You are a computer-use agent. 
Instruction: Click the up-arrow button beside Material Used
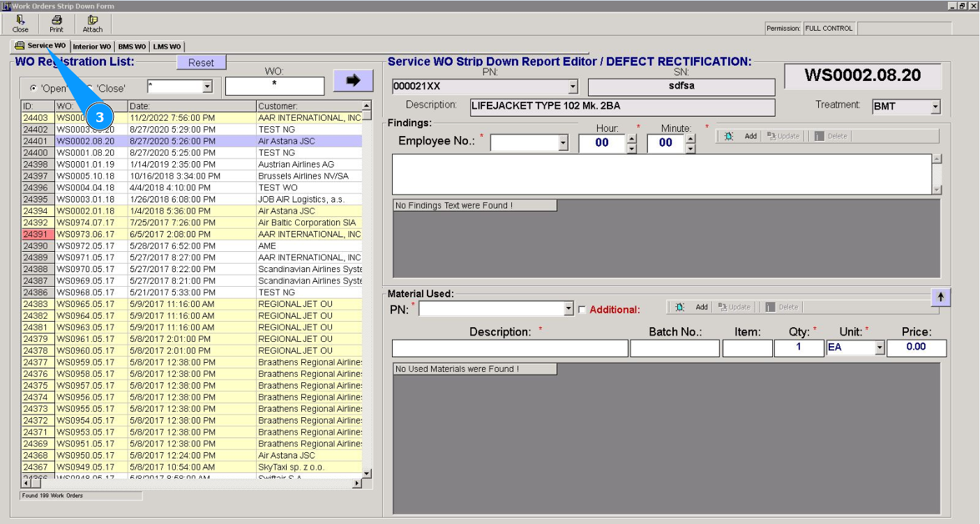click(x=940, y=297)
